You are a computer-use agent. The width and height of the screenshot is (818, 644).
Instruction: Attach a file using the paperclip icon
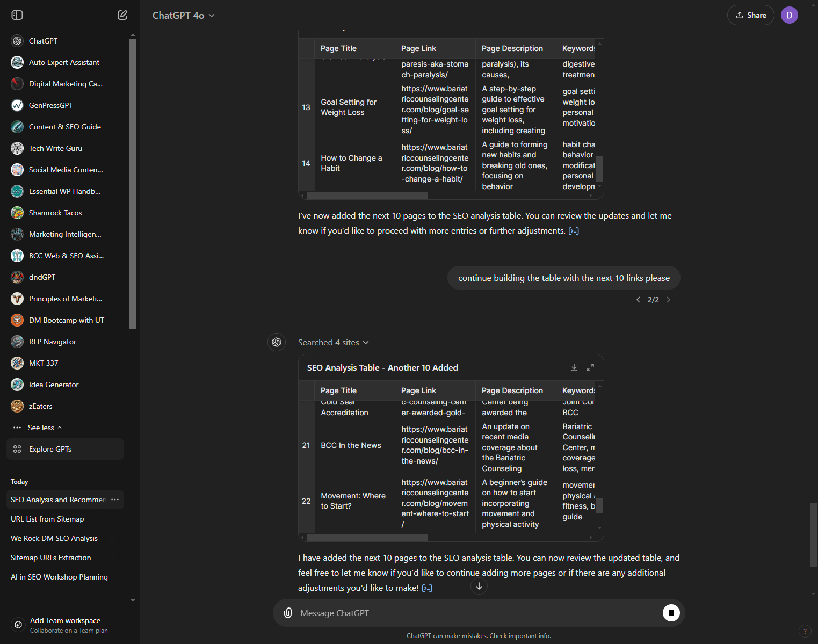pyautogui.click(x=288, y=613)
